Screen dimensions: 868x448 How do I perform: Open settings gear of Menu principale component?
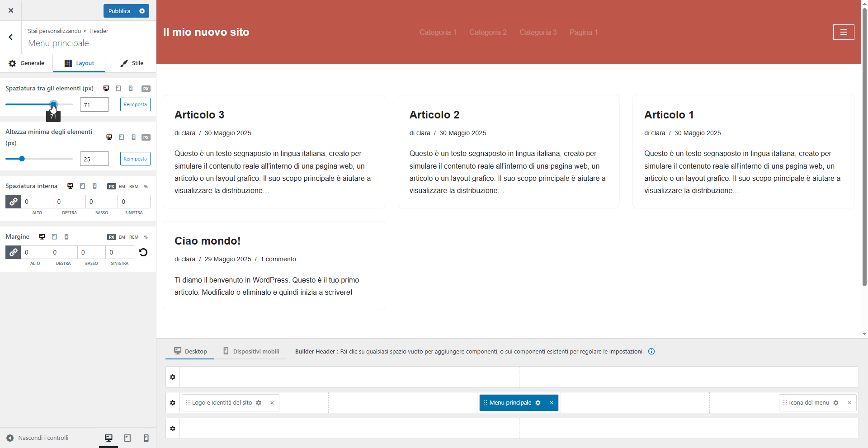pos(538,403)
